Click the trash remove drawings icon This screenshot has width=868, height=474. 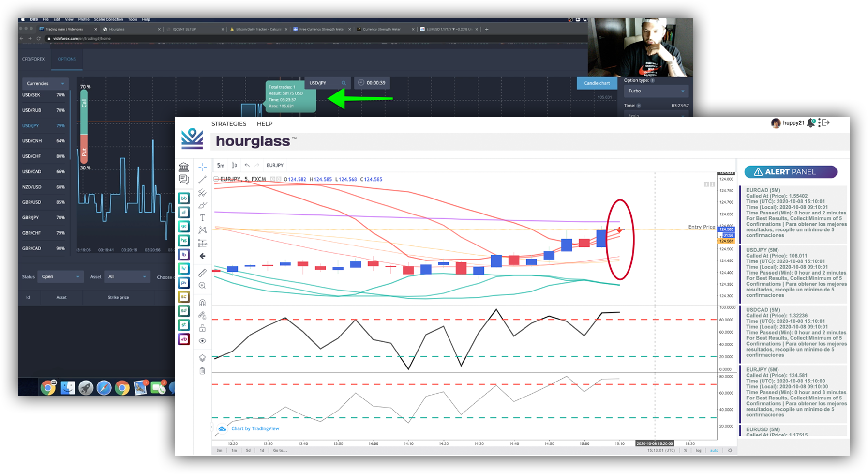tap(203, 371)
